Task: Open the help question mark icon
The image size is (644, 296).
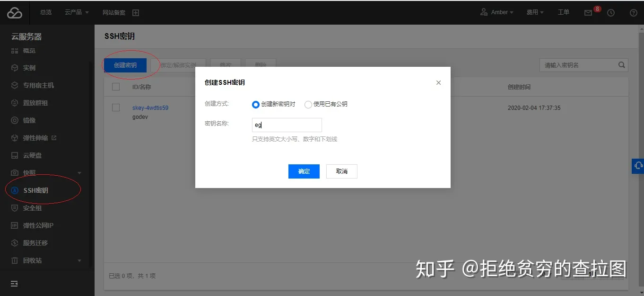Action: pyautogui.click(x=633, y=12)
